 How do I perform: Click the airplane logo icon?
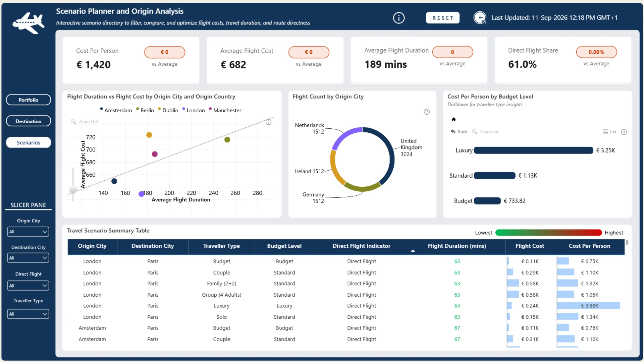point(29,23)
